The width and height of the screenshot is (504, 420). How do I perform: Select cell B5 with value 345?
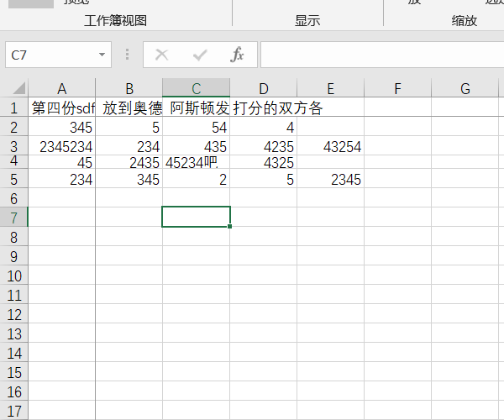[x=129, y=179]
